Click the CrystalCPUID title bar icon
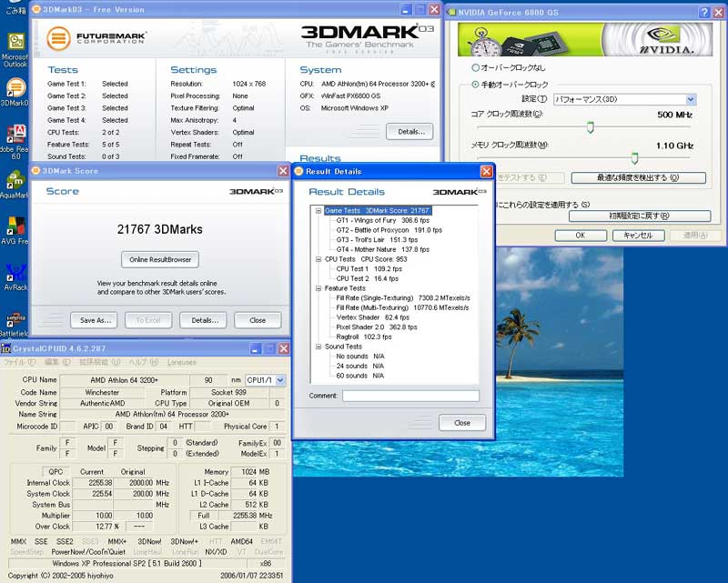The image size is (728, 583). coord(5,348)
